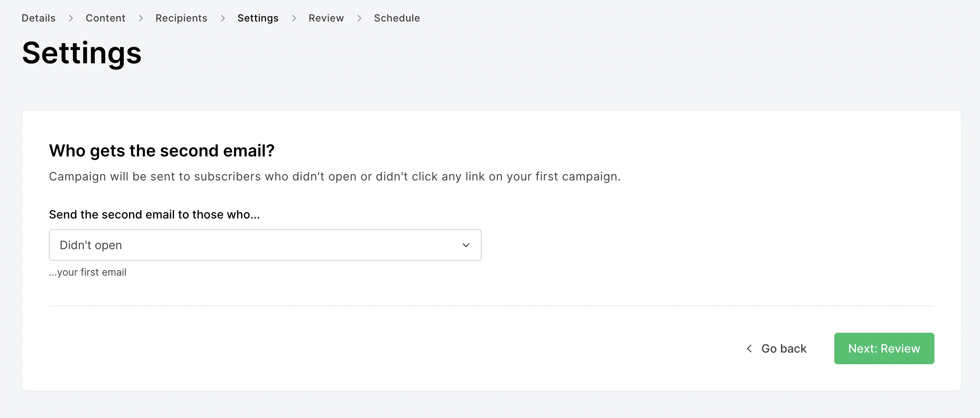Click chevron separator between Review and Schedule
The height and width of the screenshot is (418, 980).
[359, 18]
